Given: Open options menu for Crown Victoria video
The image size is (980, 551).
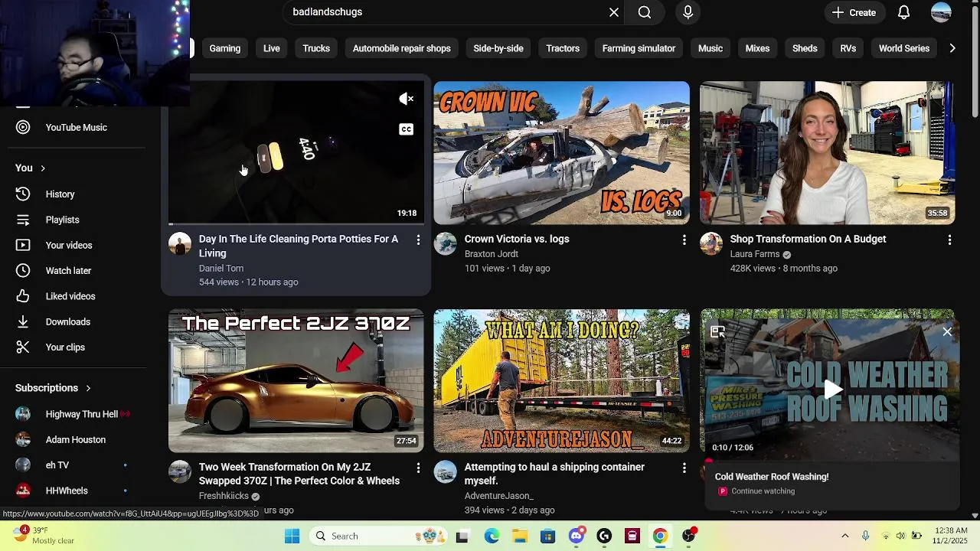Looking at the screenshot, I should click(x=684, y=240).
